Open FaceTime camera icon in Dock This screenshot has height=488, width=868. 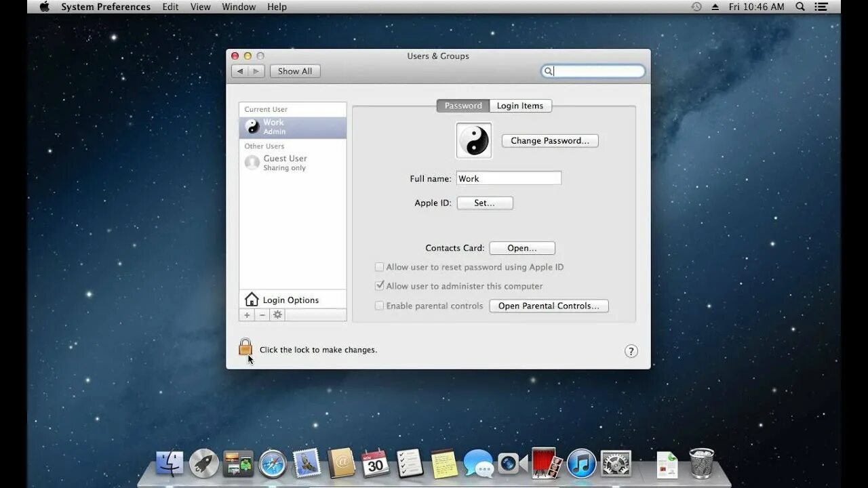[513, 464]
